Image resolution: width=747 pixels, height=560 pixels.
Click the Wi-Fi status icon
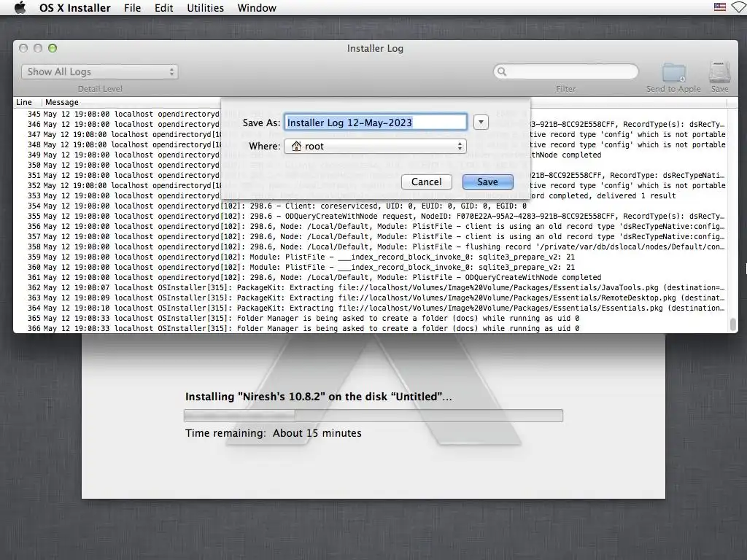pyautogui.click(x=740, y=7)
